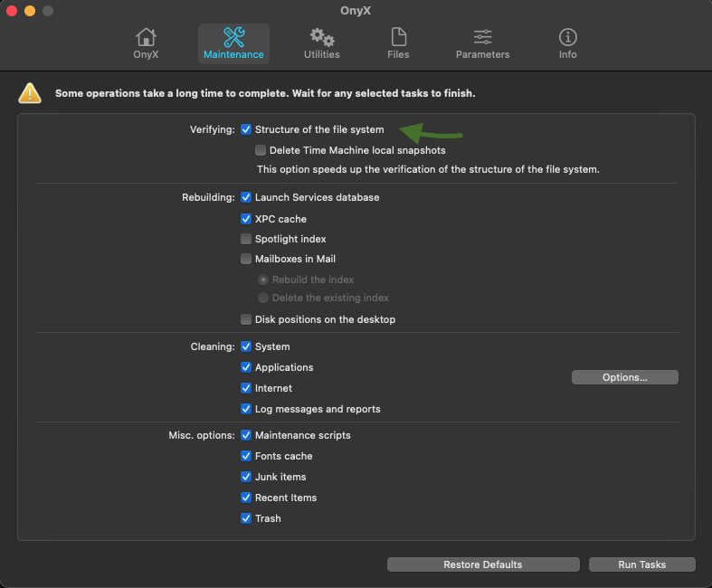Toggle the Recent Items checkbox

point(246,498)
